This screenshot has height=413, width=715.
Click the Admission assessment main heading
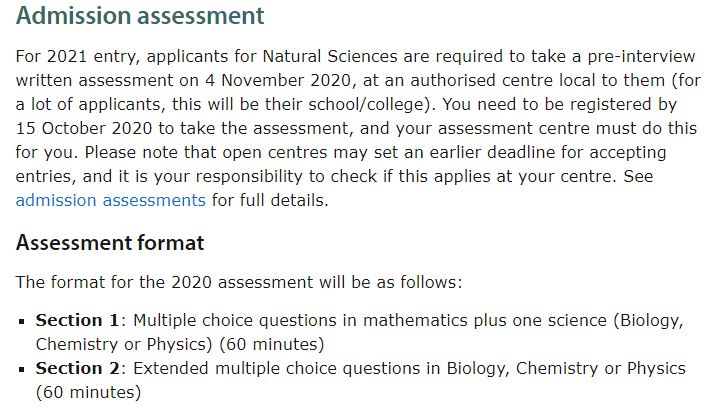(x=140, y=15)
